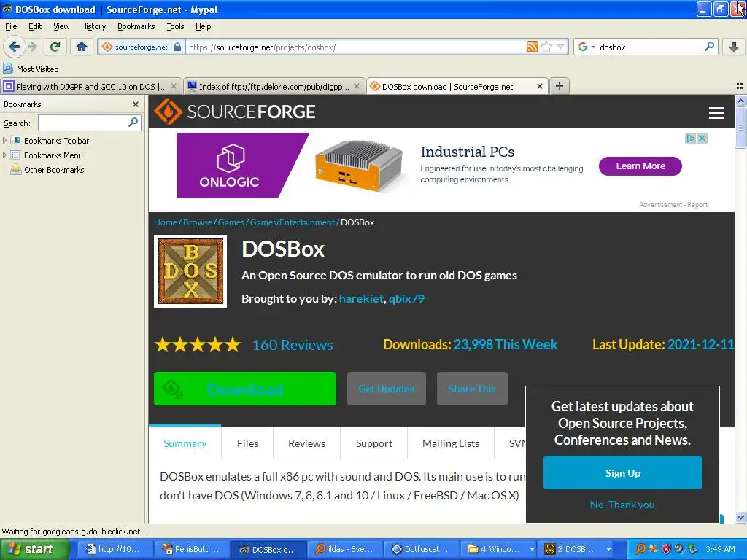Click the DOSBox project logo image
This screenshot has height=560, width=747.
pyautogui.click(x=190, y=271)
